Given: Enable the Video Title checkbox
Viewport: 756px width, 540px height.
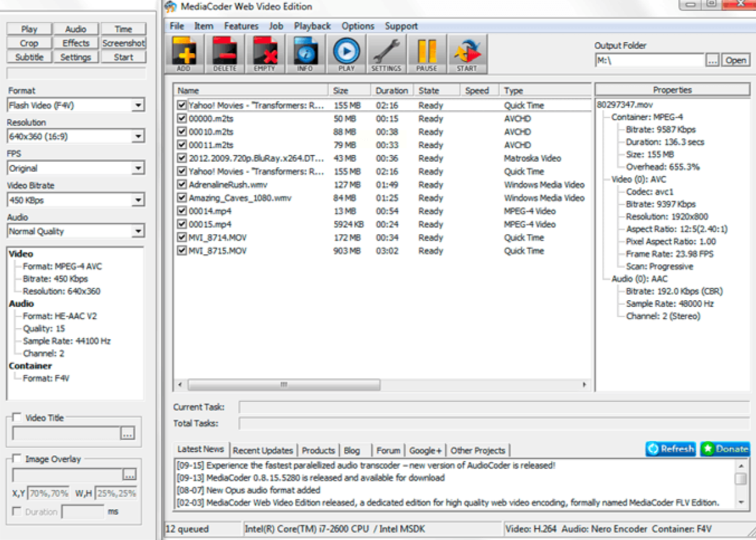Looking at the screenshot, I should [x=17, y=418].
